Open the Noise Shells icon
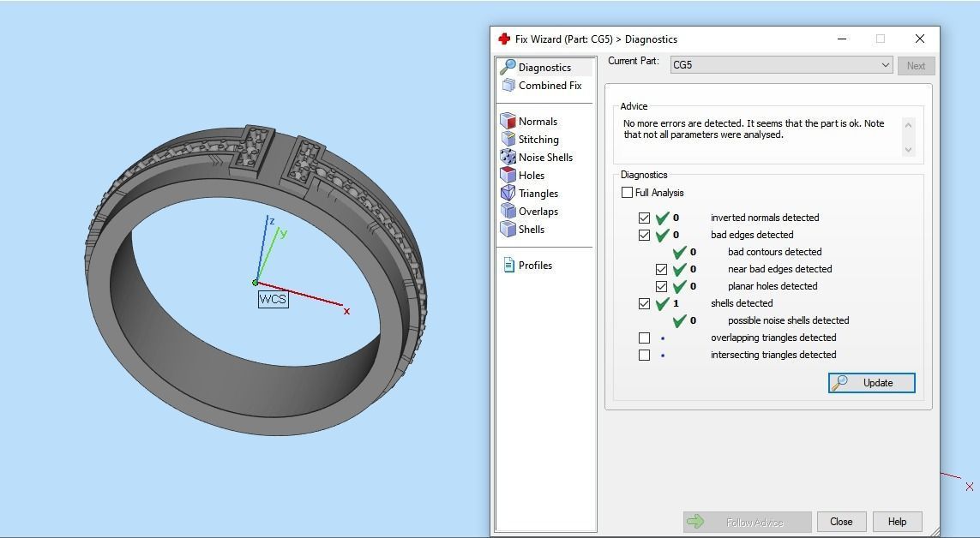Viewport: 980px width, 538px height. click(x=508, y=158)
